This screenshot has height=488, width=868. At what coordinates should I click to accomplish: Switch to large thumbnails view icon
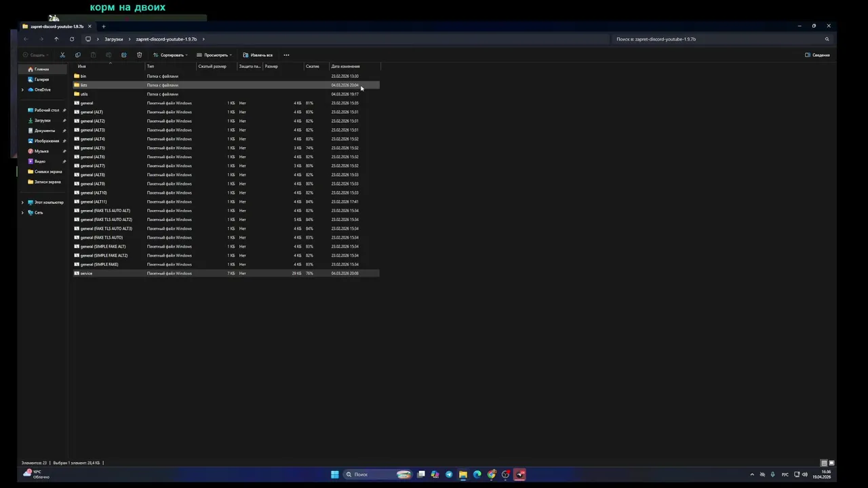click(x=832, y=463)
